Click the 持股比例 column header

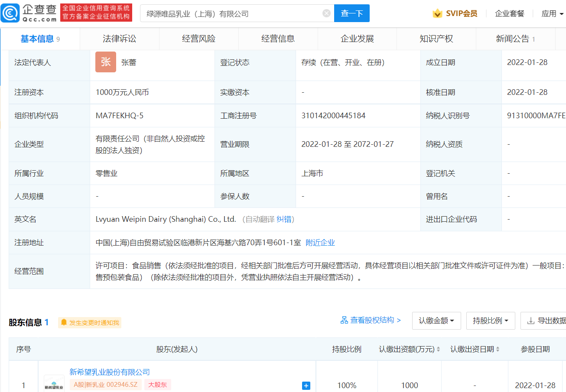tap(347, 349)
